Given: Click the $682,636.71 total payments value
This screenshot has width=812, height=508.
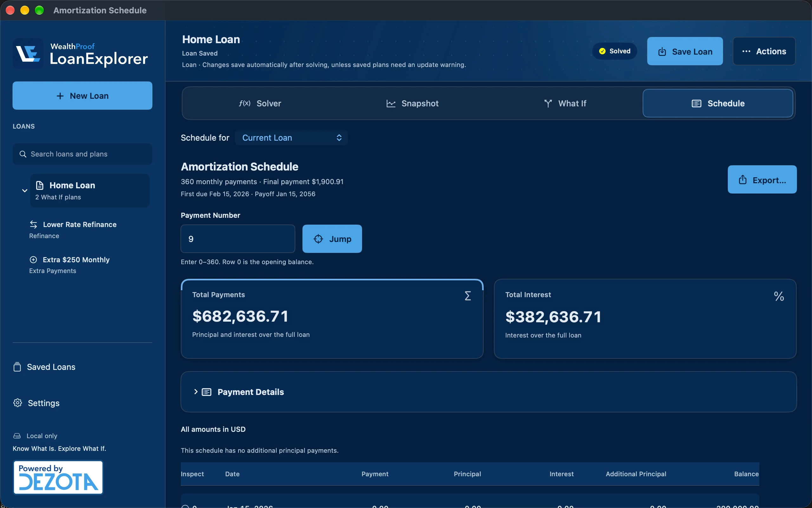Looking at the screenshot, I should 240,316.
